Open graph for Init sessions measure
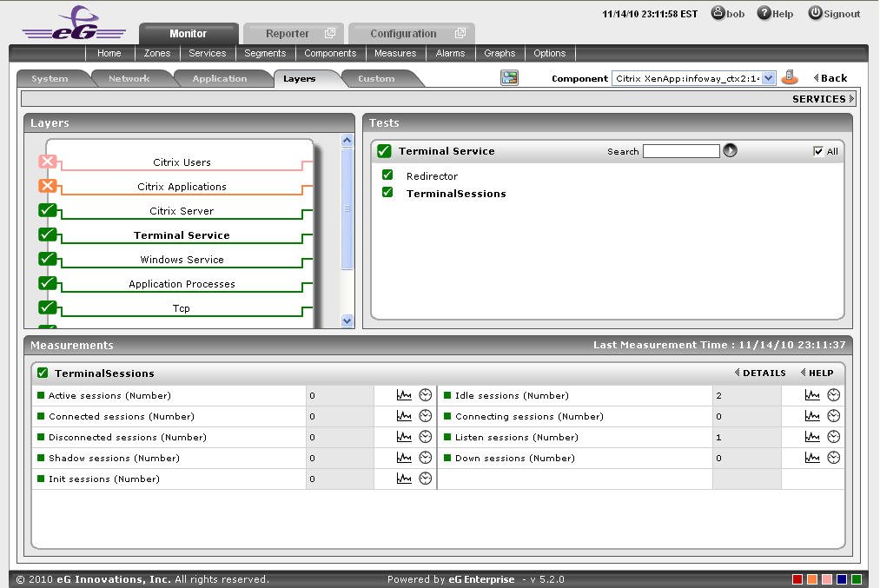The height and width of the screenshot is (588, 880). click(x=404, y=478)
